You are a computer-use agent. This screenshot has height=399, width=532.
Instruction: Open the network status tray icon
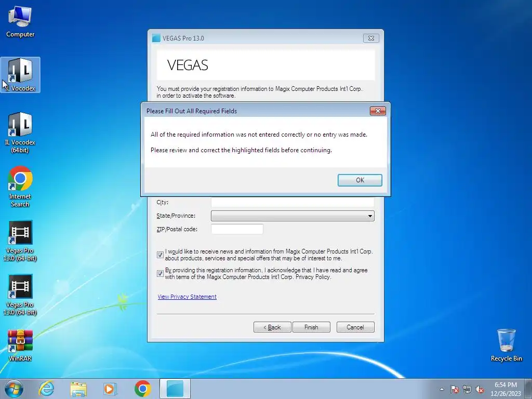[x=467, y=389]
